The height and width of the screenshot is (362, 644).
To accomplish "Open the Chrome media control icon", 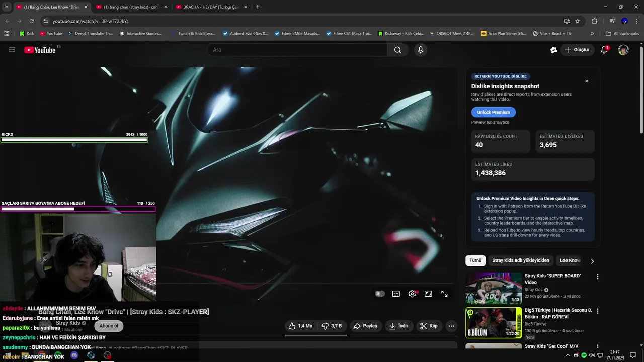I will tap(612, 21).
